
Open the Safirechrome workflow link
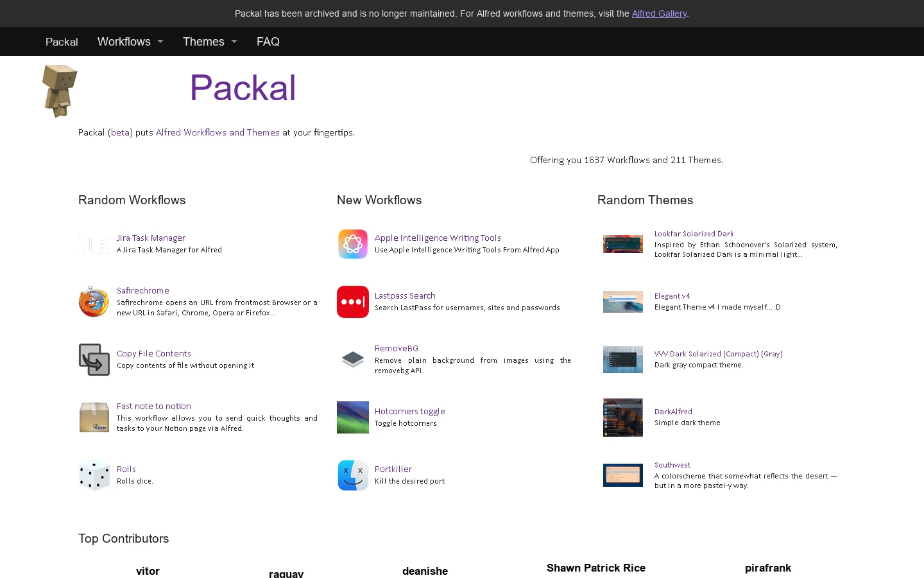coord(143,290)
